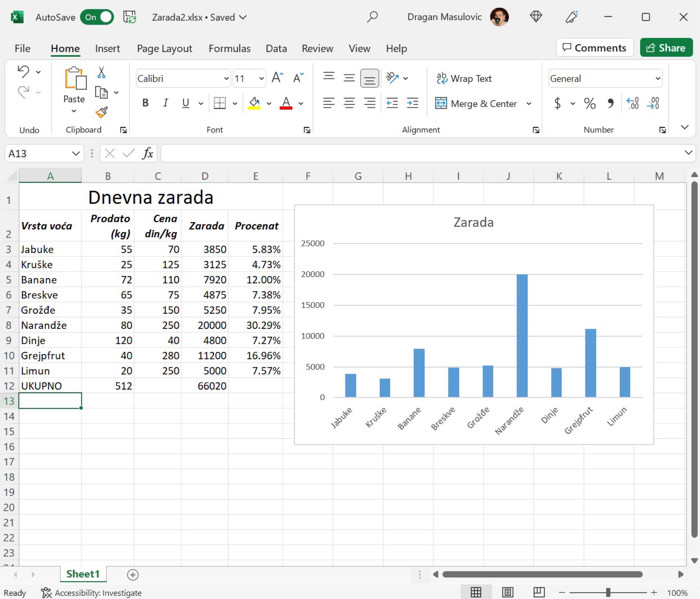Screen dimensions: 700x599
Task: Toggle Bold formatting
Action: point(145,103)
